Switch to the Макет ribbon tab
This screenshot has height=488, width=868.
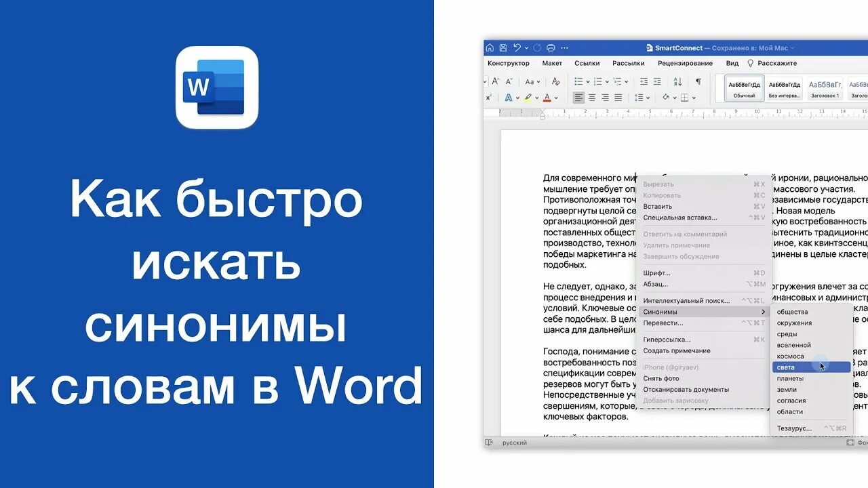tap(552, 63)
